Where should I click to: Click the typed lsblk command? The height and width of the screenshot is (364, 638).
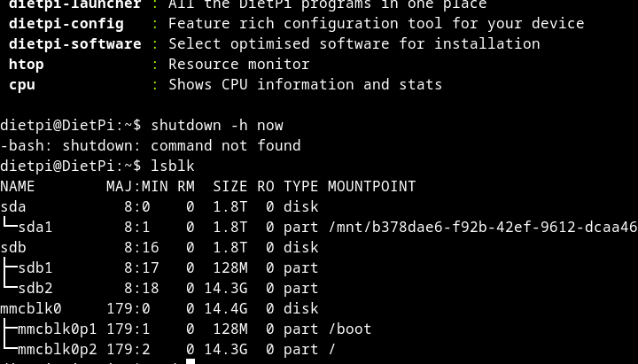173,166
